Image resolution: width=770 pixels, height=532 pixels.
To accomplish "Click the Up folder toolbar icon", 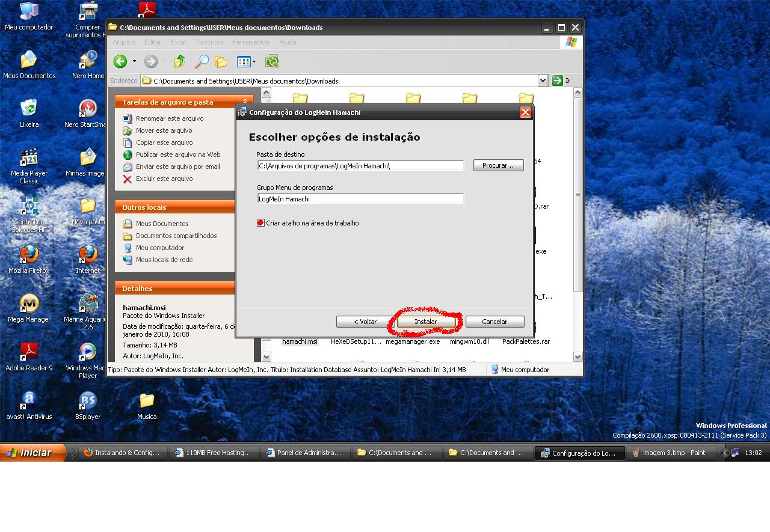I will (179, 61).
